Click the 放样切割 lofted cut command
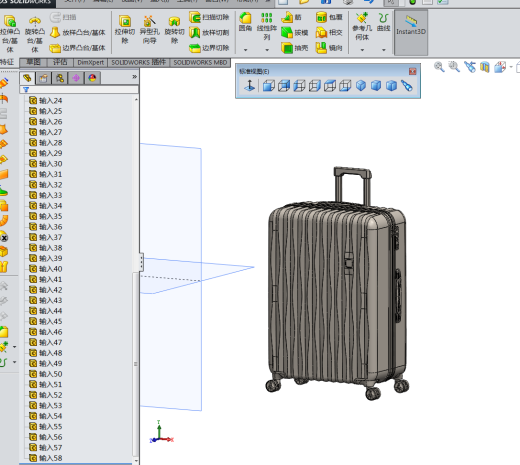This screenshot has height=465, width=520. pyautogui.click(x=209, y=32)
